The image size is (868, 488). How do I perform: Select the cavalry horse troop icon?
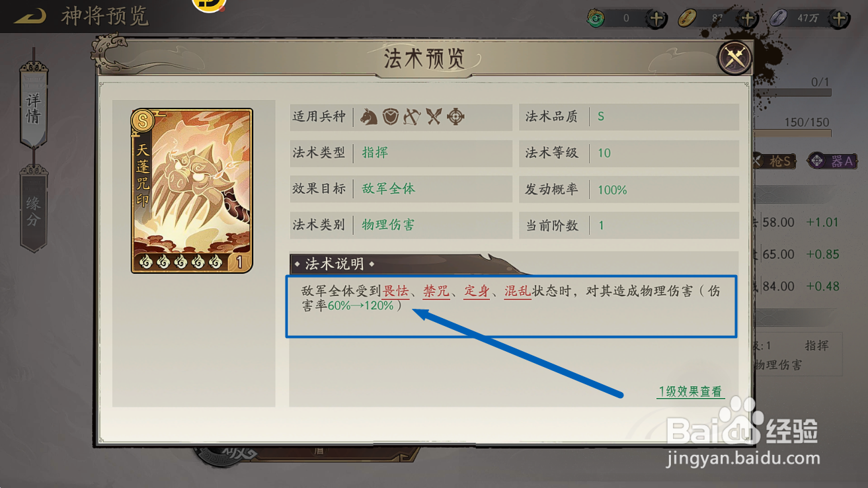[368, 117]
